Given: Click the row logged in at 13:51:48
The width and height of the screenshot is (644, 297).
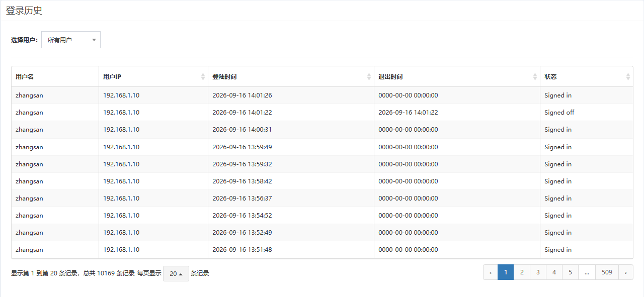Looking at the screenshot, I should [322, 250].
